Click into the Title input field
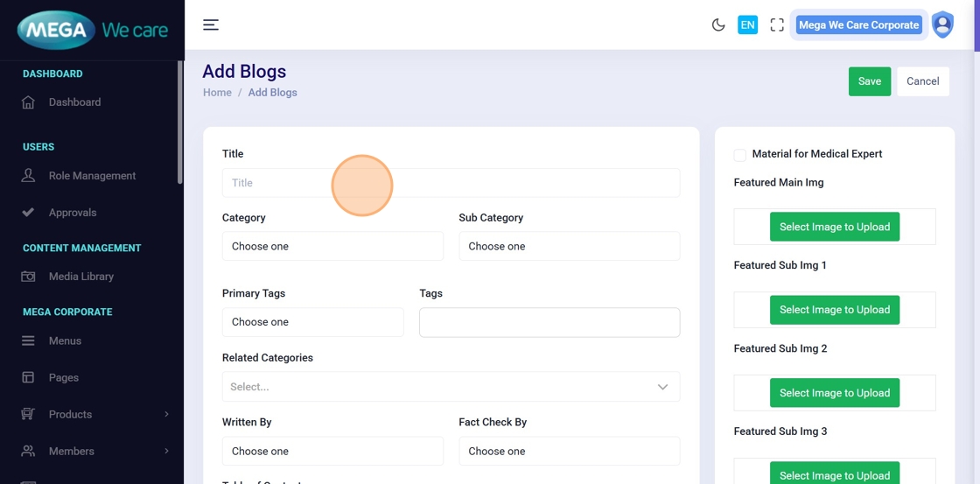 coord(451,183)
